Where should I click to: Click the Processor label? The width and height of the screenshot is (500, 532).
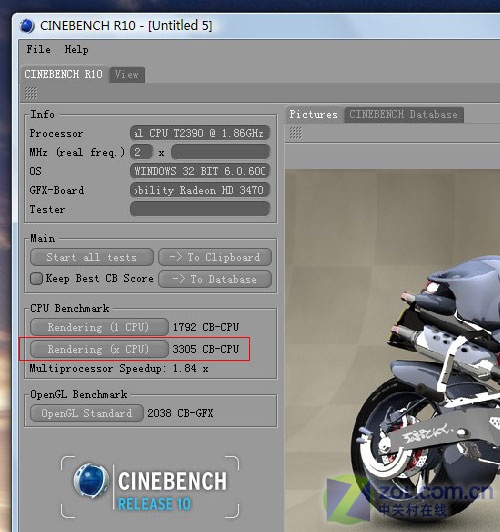(56, 133)
